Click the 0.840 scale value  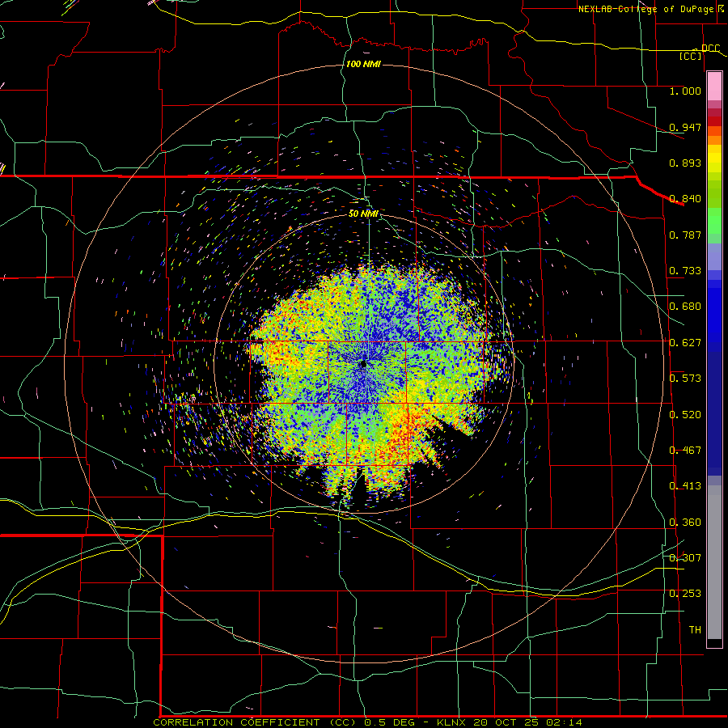coord(685,199)
